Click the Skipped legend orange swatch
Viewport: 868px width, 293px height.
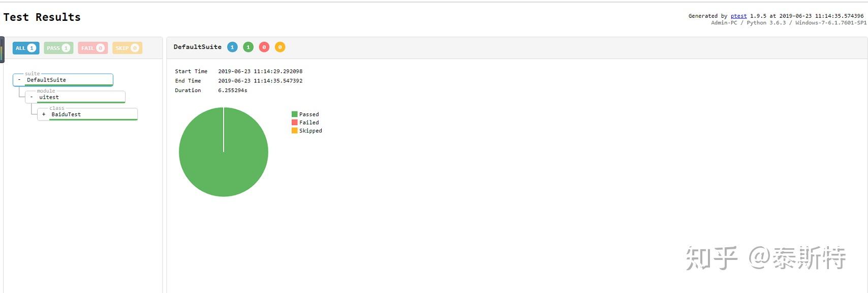click(x=294, y=131)
